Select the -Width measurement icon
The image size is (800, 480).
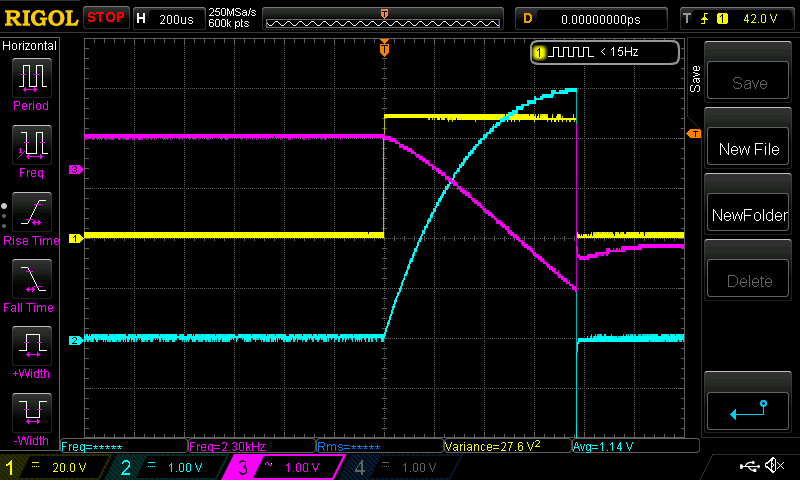32,413
